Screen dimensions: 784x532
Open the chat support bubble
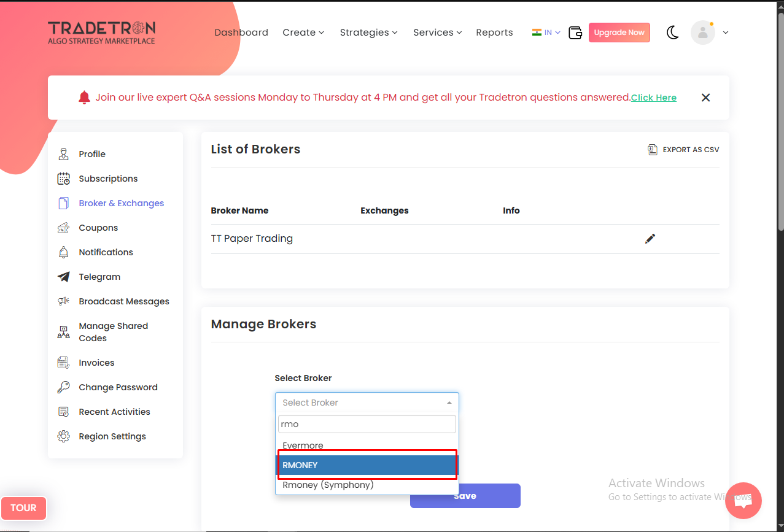point(743,501)
